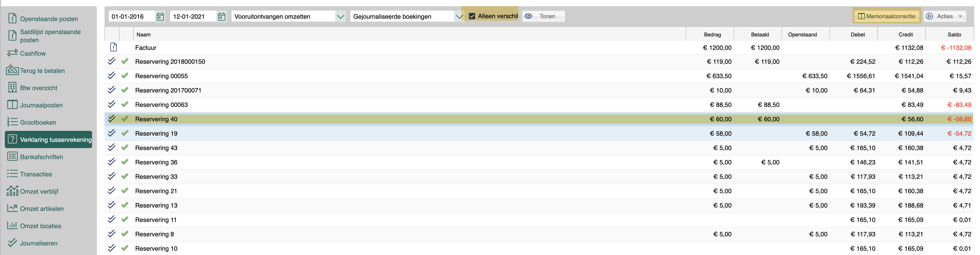Uncheck the Alleen verschil checkbox
The image size is (980, 255).
click(x=472, y=16)
